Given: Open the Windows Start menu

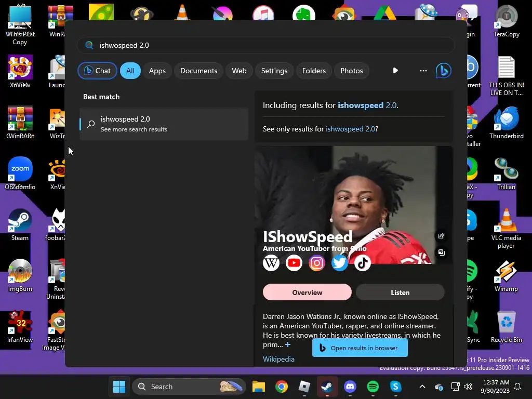Looking at the screenshot, I should 119,387.
